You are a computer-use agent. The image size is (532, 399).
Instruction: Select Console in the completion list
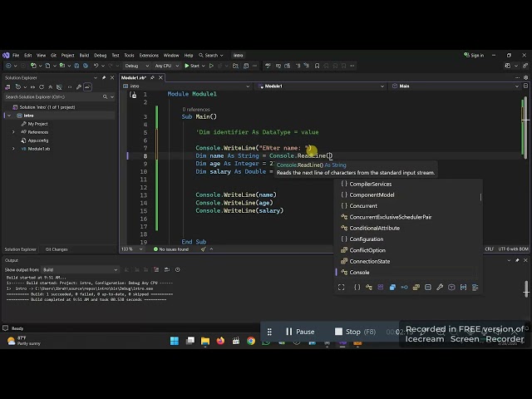pos(406,272)
